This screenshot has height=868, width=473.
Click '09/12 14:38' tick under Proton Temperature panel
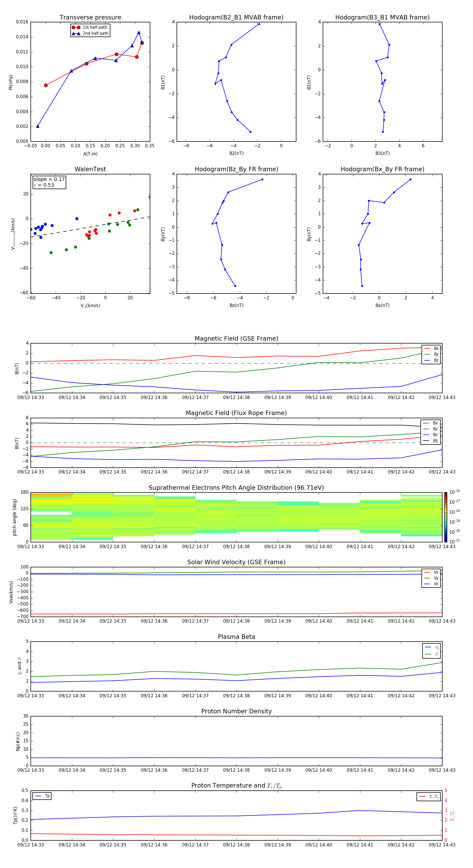(236, 845)
